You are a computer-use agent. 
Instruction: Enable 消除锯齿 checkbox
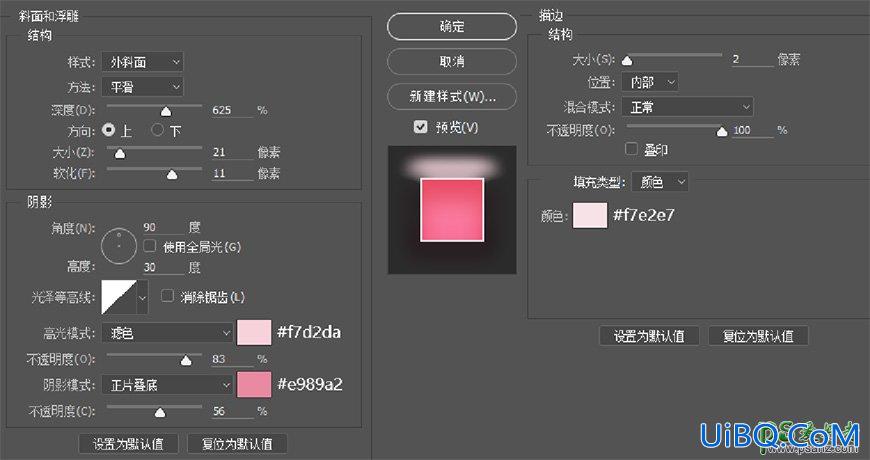coord(167,296)
